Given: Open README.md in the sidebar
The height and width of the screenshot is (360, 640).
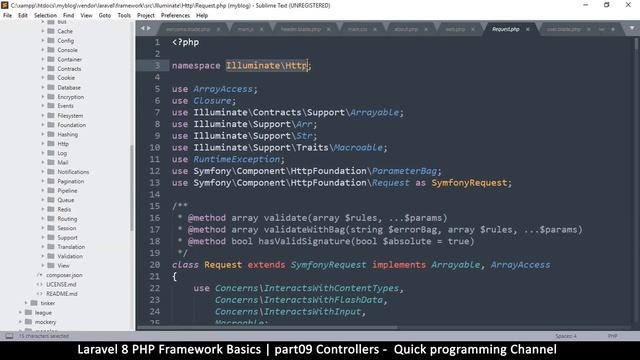Looking at the screenshot, I should (x=62, y=294).
